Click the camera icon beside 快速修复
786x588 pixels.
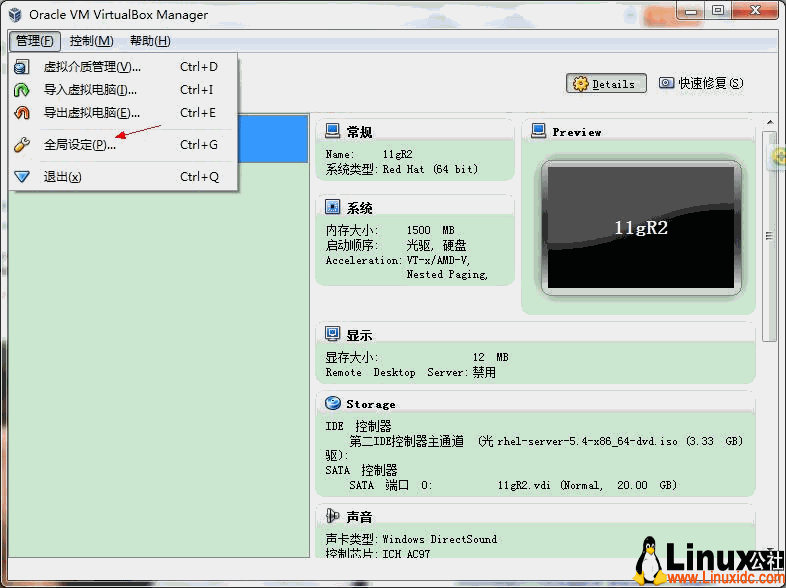click(x=666, y=83)
